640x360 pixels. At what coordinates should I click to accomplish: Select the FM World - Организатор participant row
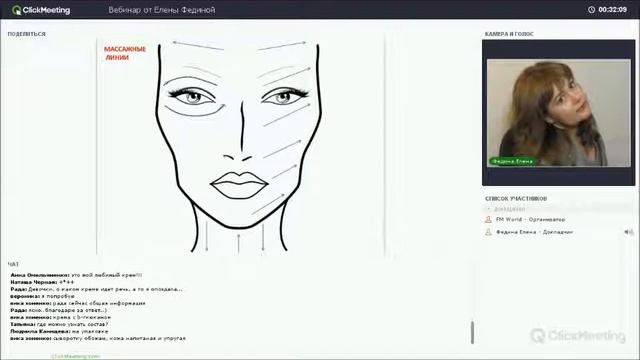pos(558,220)
